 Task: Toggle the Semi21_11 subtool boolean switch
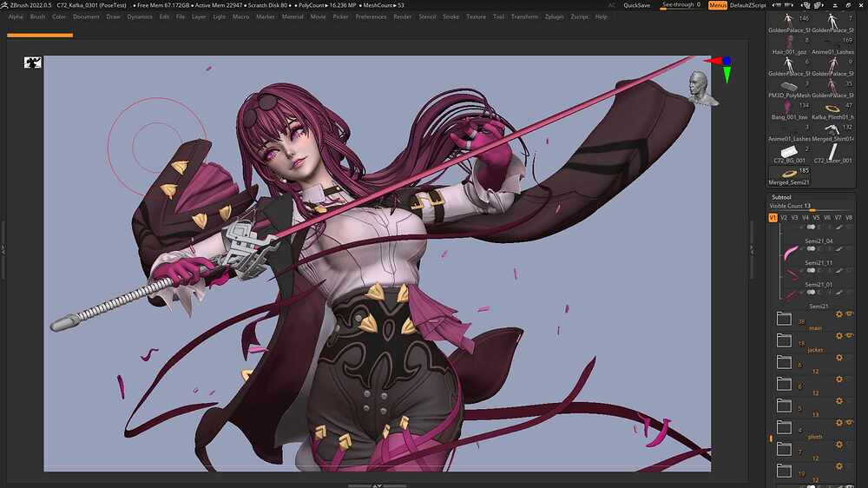click(x=811, y=270)
